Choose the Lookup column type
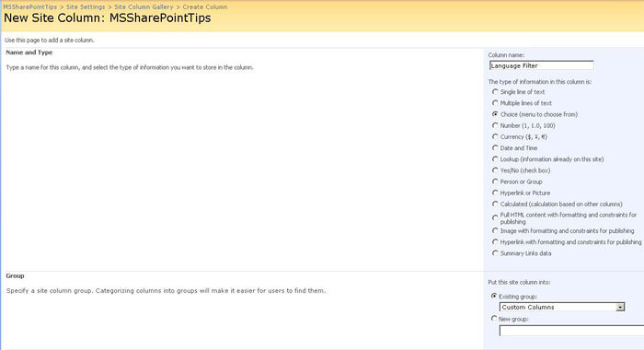Image resolution: width=644 pixels, height=350 pixels. [495, 159]
